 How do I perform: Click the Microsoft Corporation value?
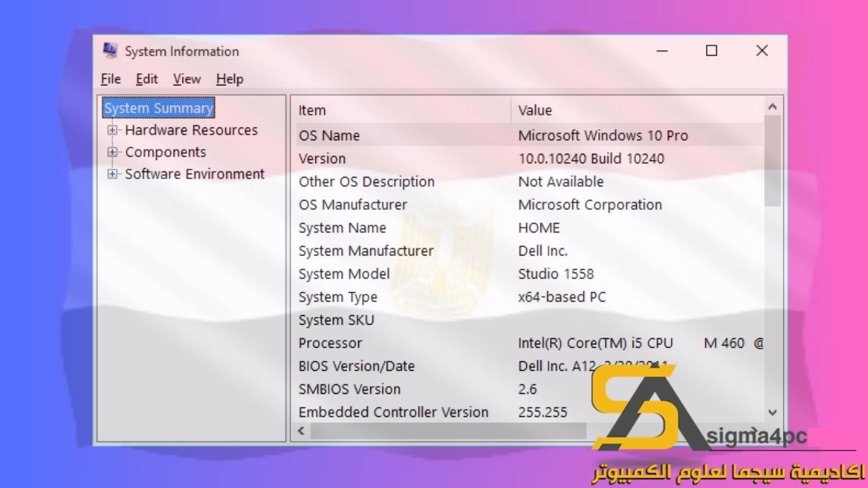(x=590, y=205)
